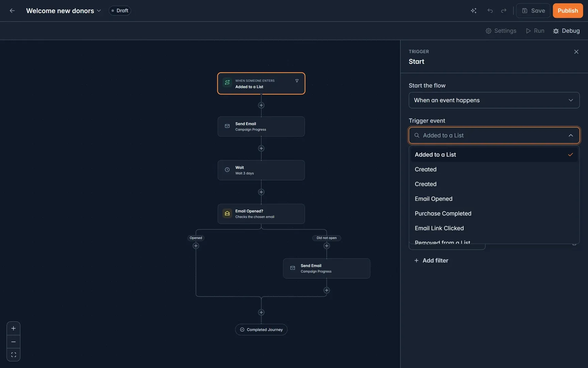Viewport: 588px width, 368px height.
Task: Select Removed from a List option
Action: (x=494, y=241)
